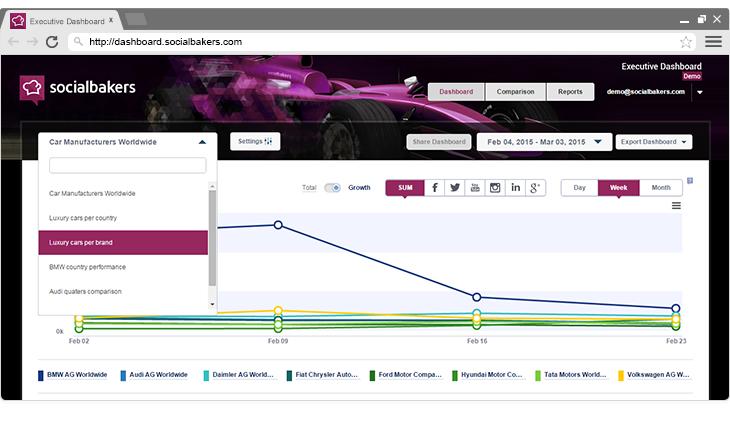Filter by LinkedIn network icon
730x422 pixels.
tap(515, 188)
